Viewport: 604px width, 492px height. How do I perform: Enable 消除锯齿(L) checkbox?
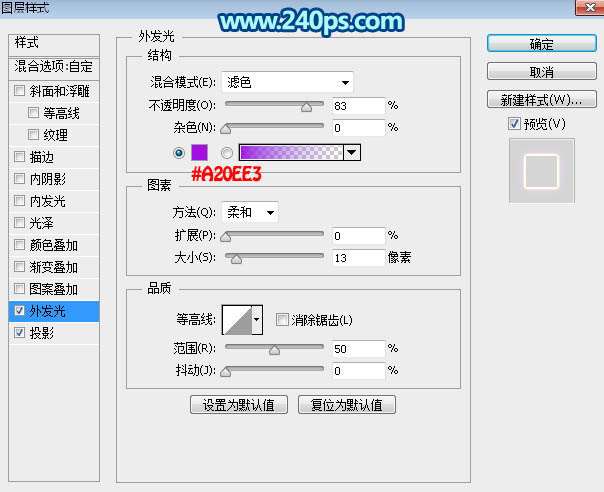tap(282, 319)
